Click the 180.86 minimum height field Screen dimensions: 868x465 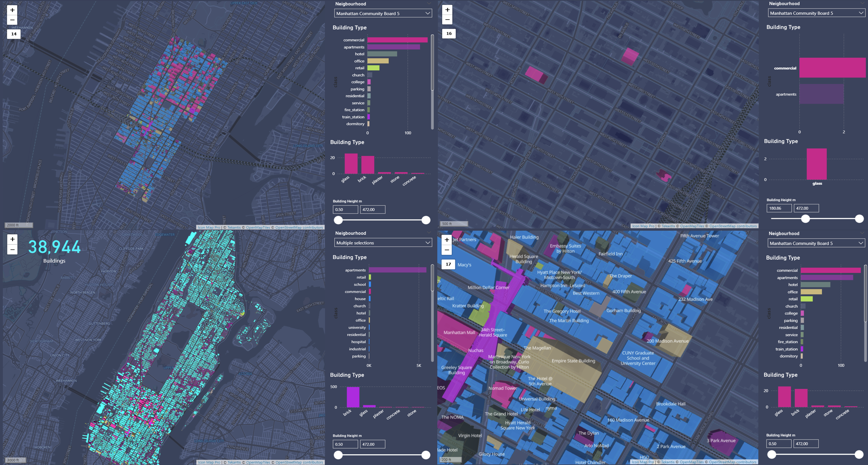click(779, 208)
